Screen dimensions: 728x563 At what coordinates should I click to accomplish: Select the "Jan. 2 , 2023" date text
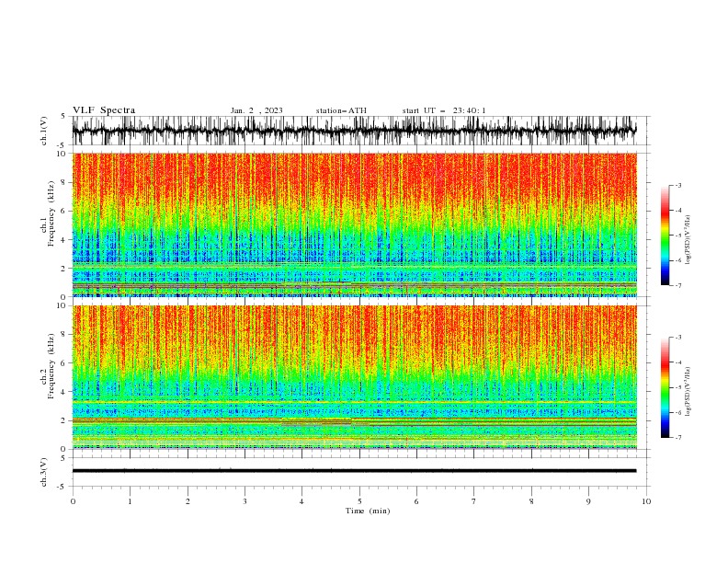tap(256, 110)
